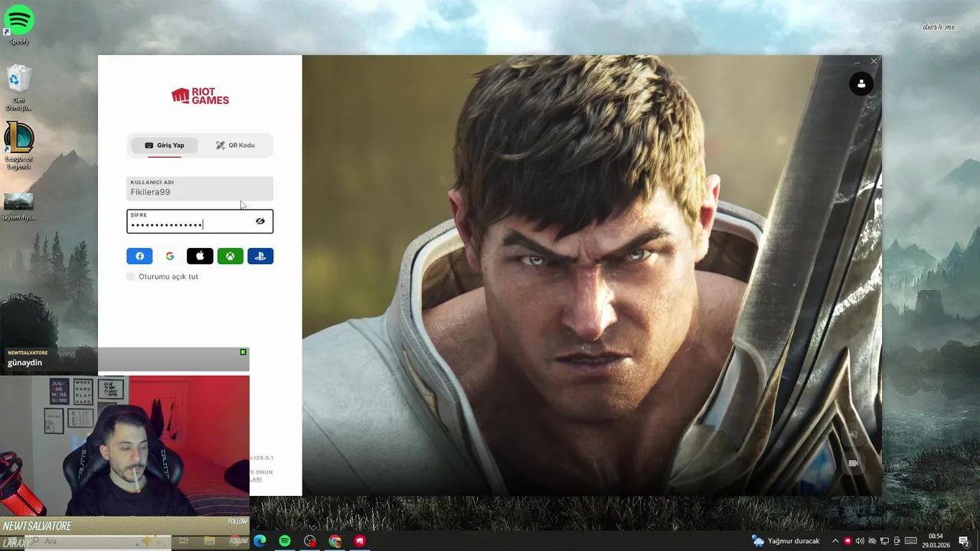
Task: Close the Riot client window
Action: 874,61
